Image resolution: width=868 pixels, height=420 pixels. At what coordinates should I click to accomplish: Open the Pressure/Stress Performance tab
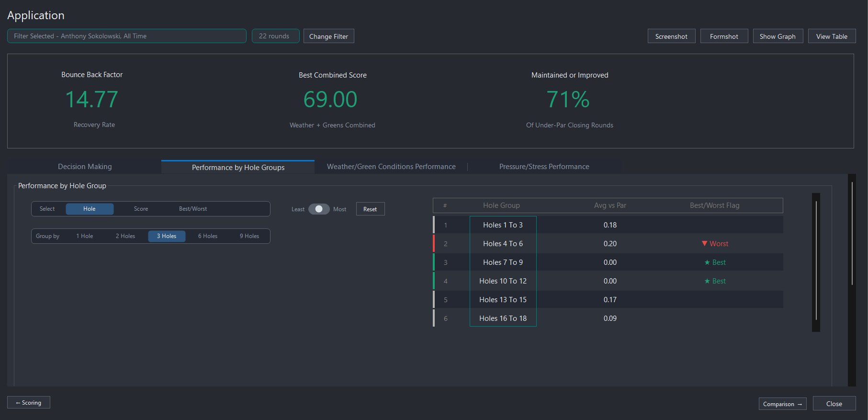click(544, 167)
